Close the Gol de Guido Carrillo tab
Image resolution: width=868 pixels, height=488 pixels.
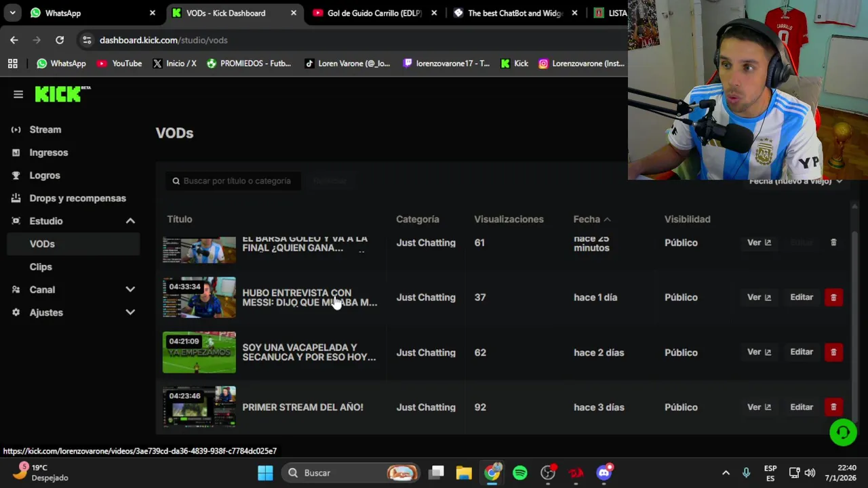pyautogui.click(x=434, y=13)
